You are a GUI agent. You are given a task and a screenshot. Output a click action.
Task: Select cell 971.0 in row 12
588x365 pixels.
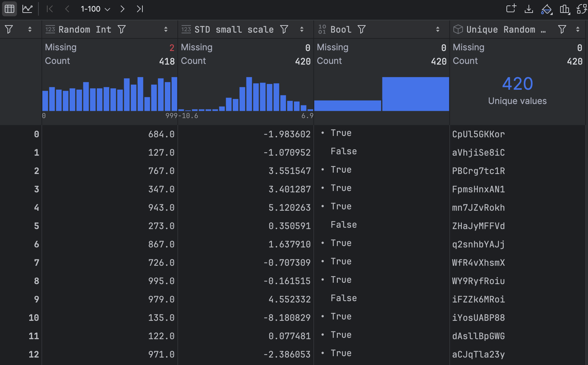110,354
